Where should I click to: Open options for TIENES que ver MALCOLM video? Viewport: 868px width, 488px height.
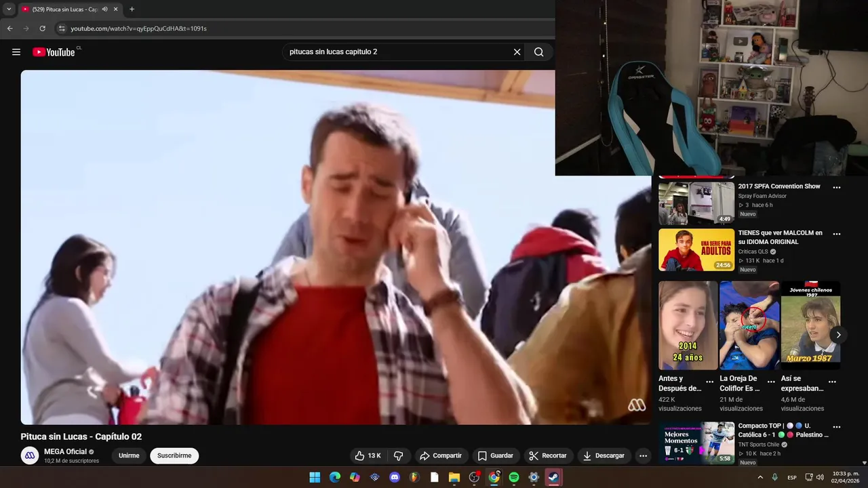[836, 235]
